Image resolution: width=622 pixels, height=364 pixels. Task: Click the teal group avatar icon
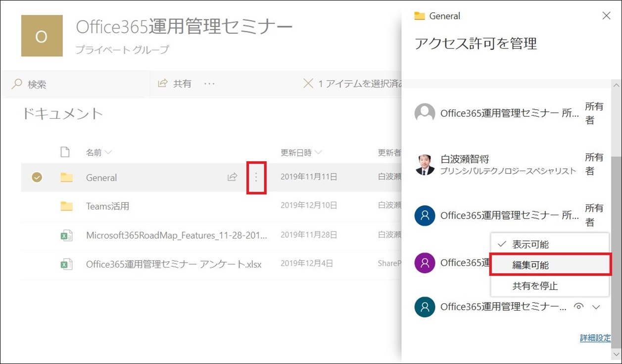(x=425, y=307)
